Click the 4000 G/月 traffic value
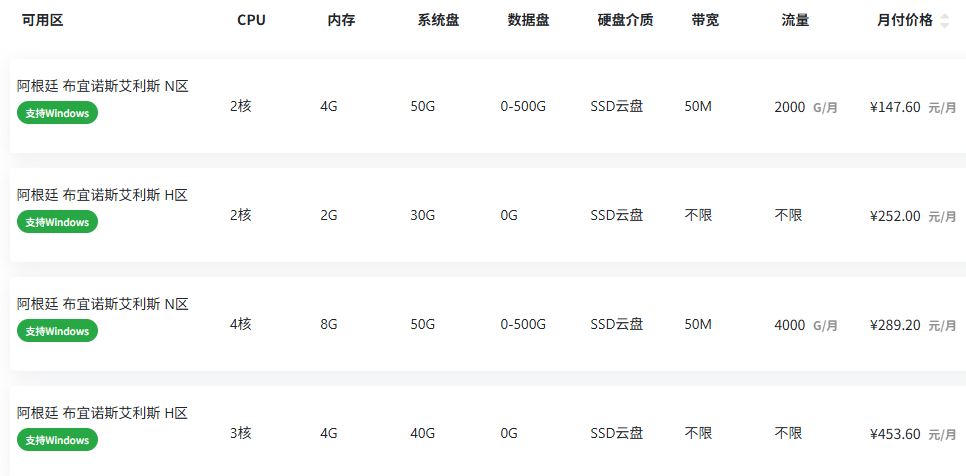The image size is (966, 476). click(806, 325)
